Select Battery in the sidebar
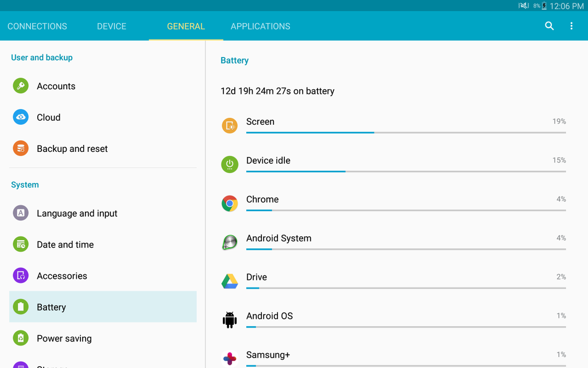588x368 pixels. point(103,307)
